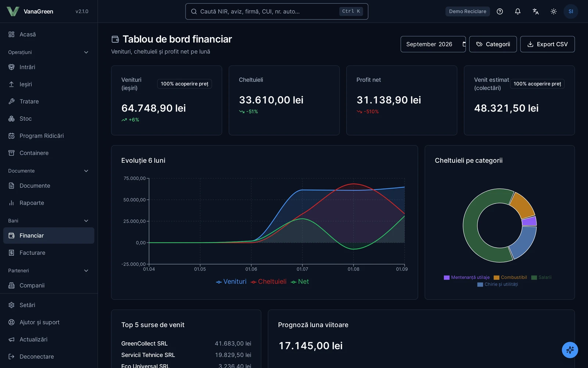Open the September 2026 month picker
588x368 pixels.
click(x=433, y=44)
